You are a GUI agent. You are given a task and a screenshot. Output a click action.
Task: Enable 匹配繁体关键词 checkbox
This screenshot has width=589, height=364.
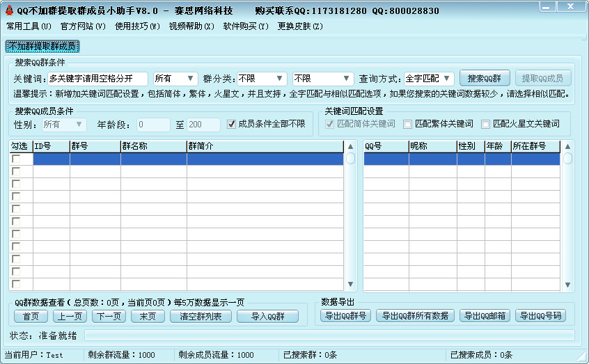point(407,124)
